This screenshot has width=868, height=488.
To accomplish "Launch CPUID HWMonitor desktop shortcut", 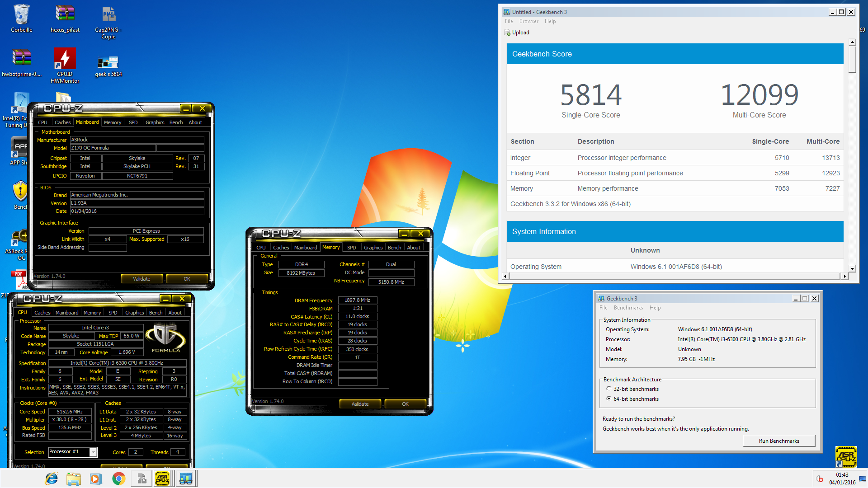I will click(x=65, y=66).
